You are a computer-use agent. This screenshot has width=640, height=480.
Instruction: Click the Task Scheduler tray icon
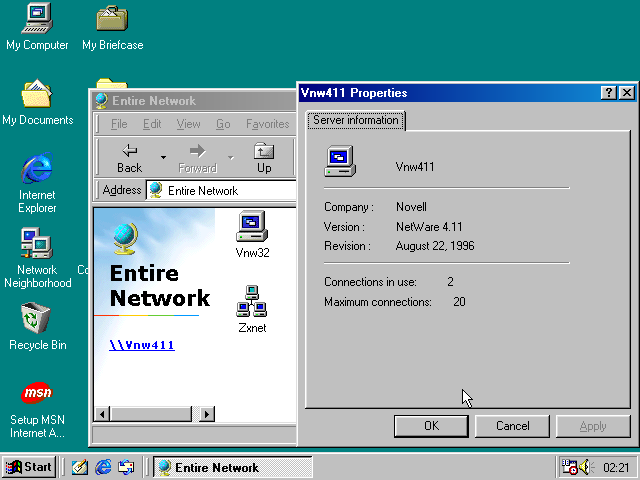[x=569, y=467]
